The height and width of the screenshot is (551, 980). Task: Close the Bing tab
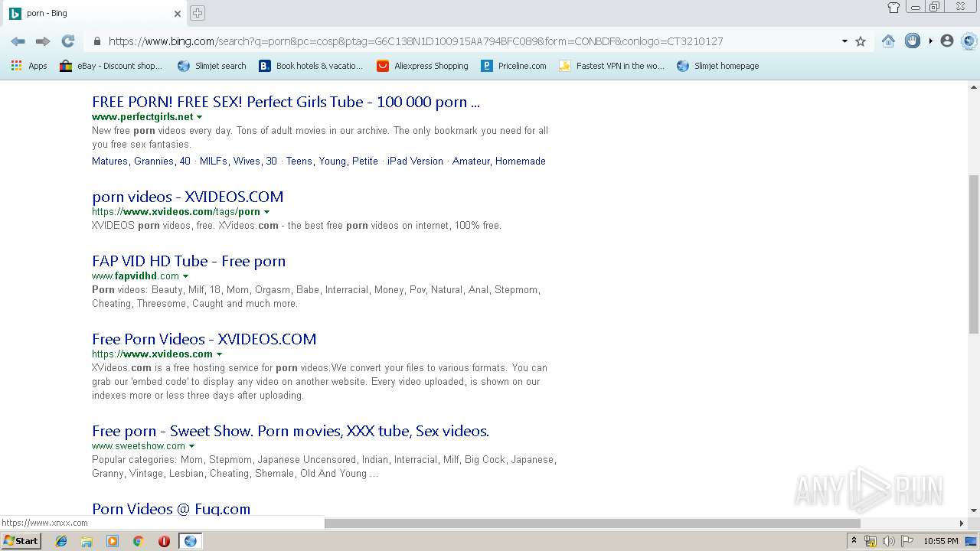tap(178, 13)
